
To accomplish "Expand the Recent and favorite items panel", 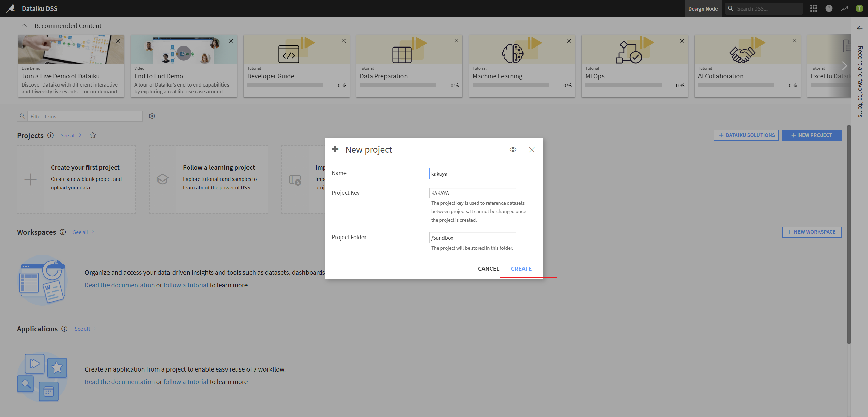I will [x=860, y=28].
